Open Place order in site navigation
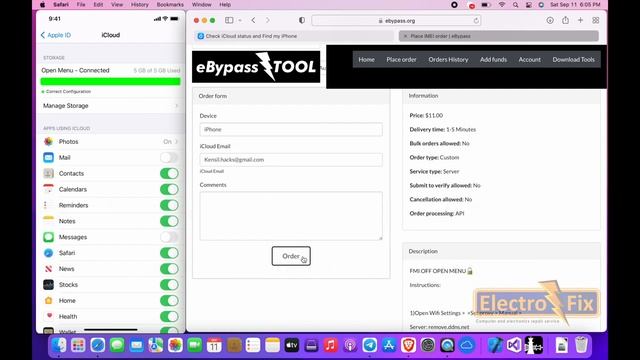This screenshot has height=360, width=640. pos(401,60)
